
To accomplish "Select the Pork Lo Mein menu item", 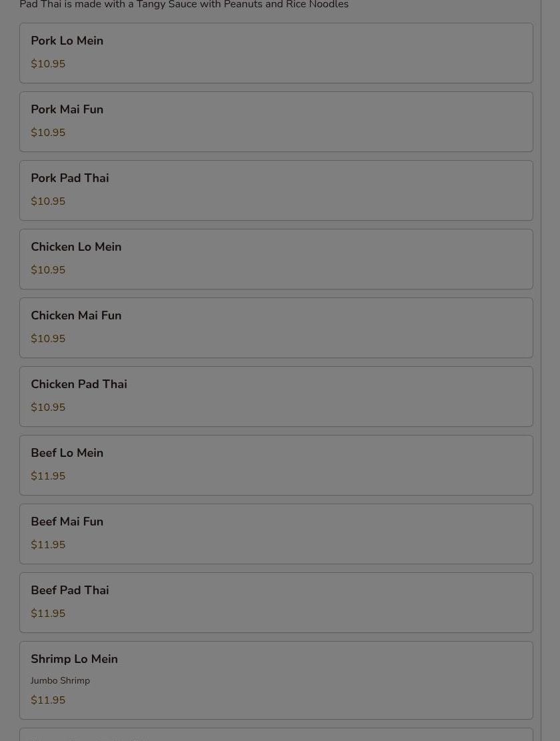I will 276,53.
